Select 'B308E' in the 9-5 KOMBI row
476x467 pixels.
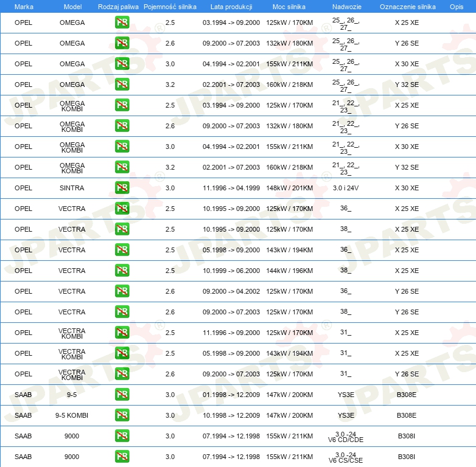point(407,415)
